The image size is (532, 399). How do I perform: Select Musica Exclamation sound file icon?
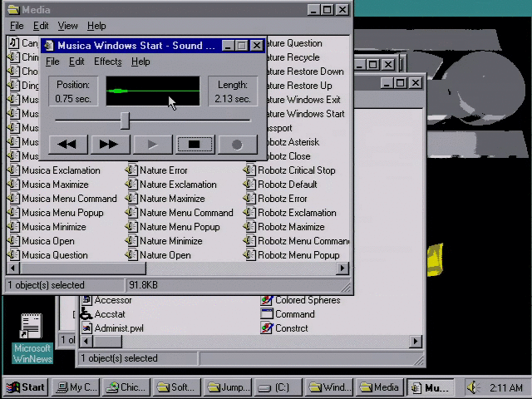coord(13,170)
